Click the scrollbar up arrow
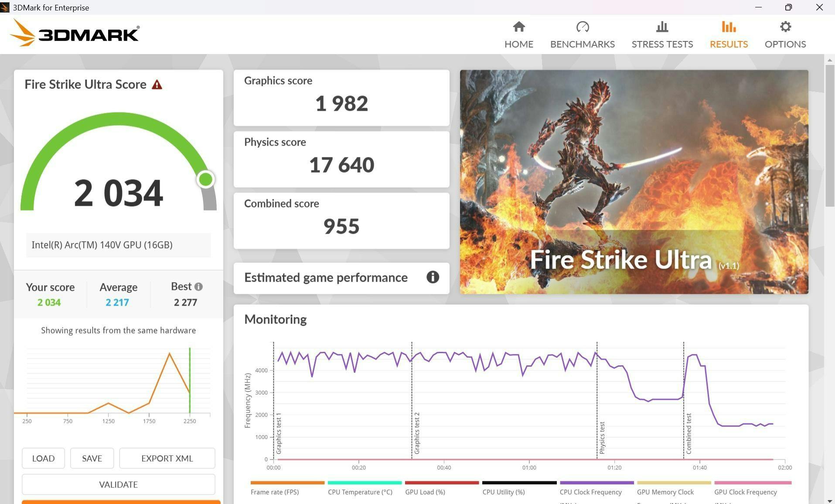The width and height of the screenshot is (835, 504). [x=830, y=60]
